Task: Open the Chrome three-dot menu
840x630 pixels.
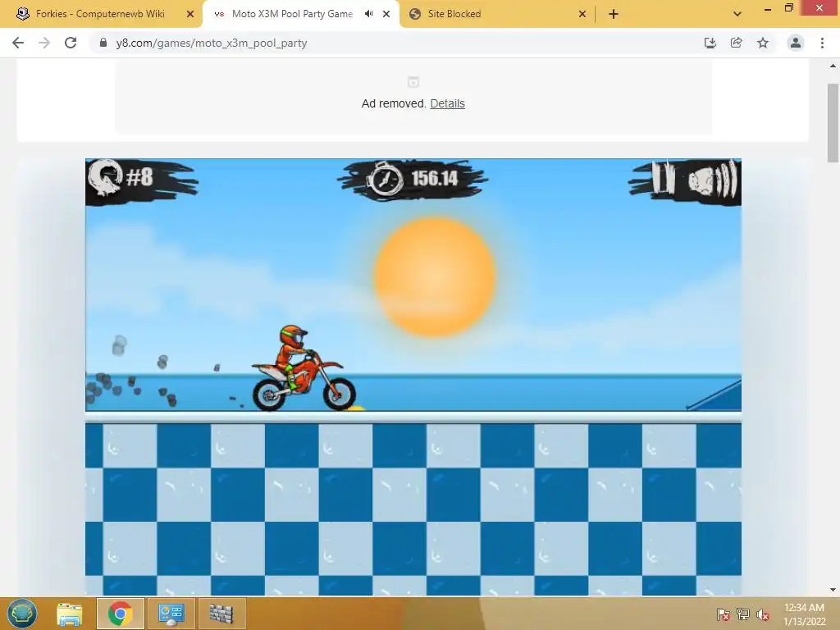Action: click(822, 43)
